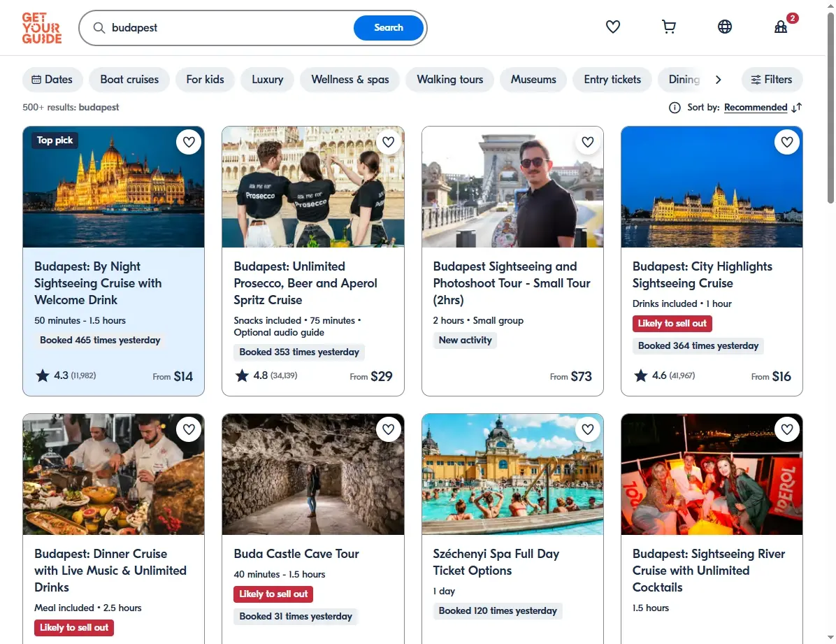Save Unlimited Cocktails River Cruise to wishlist
Screen dimensions: 836x644
point(787,429)
